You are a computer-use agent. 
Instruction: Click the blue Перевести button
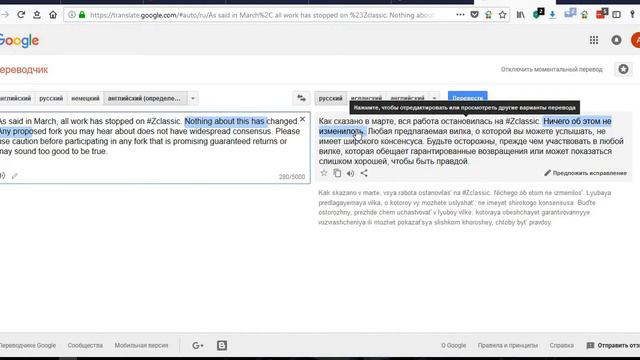pos(467,97)
